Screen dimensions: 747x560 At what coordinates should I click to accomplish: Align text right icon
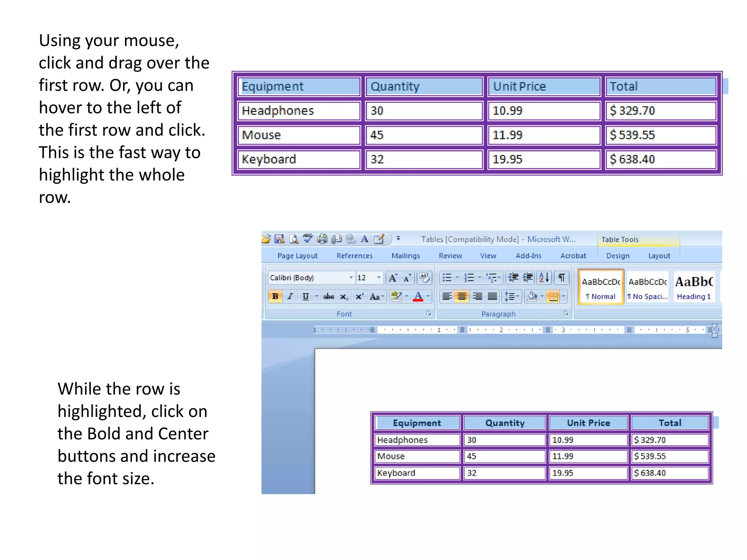[x=477, y=296]
